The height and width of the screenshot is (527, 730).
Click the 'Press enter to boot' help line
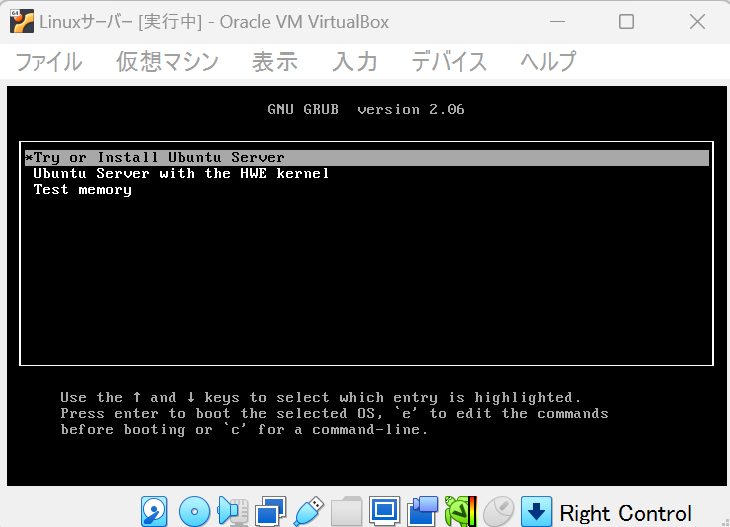coord(334,413)
